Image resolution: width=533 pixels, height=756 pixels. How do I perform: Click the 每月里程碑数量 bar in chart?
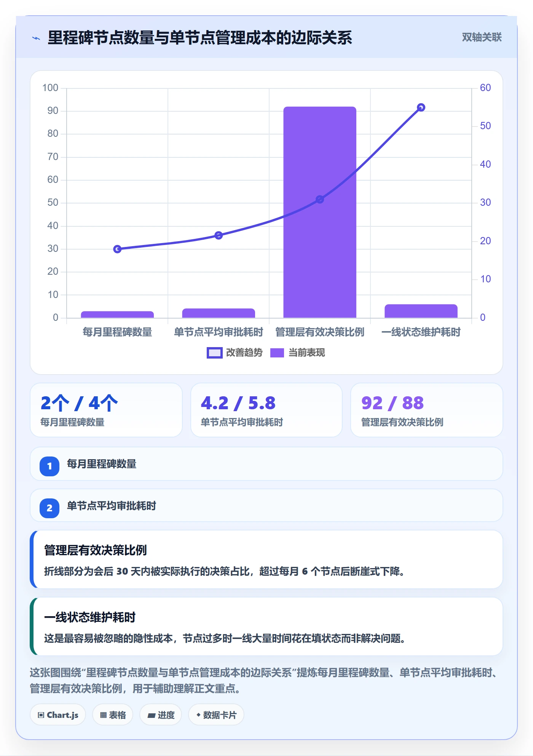pos(117,314)
